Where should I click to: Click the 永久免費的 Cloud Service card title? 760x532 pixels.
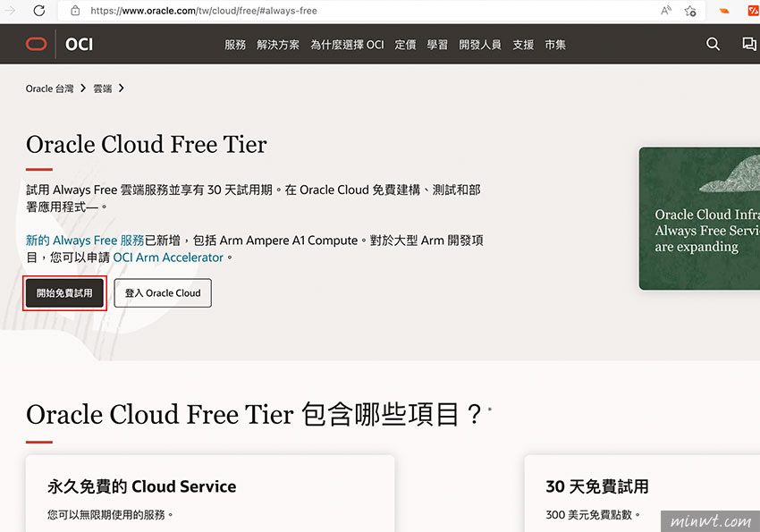coord(142,486)
